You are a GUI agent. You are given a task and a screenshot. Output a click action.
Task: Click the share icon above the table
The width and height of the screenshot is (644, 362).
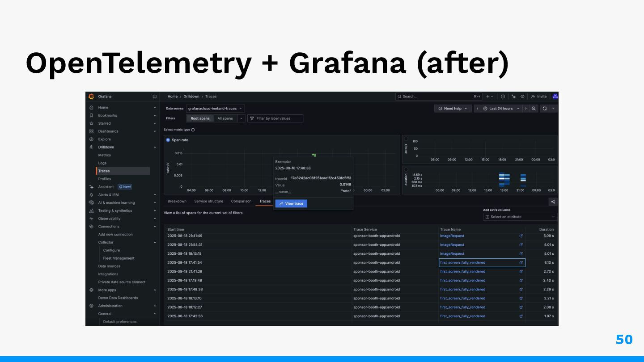553,202
